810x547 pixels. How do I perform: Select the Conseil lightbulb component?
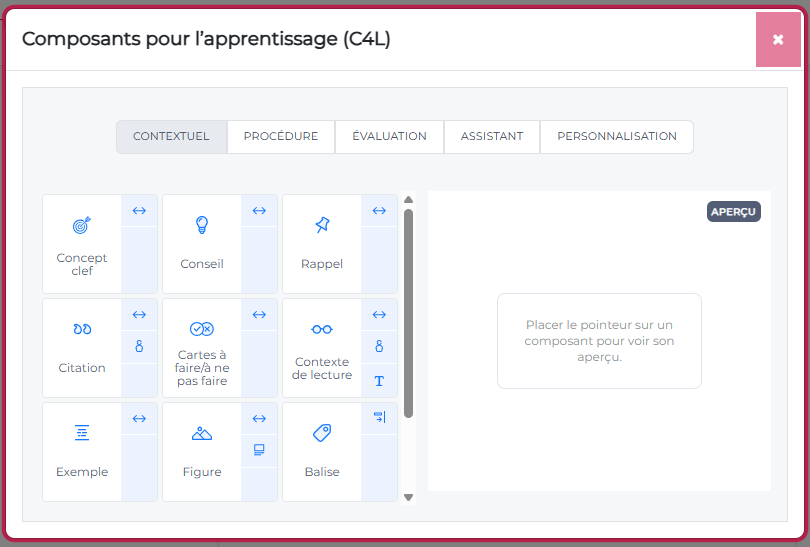coord(202,244)
